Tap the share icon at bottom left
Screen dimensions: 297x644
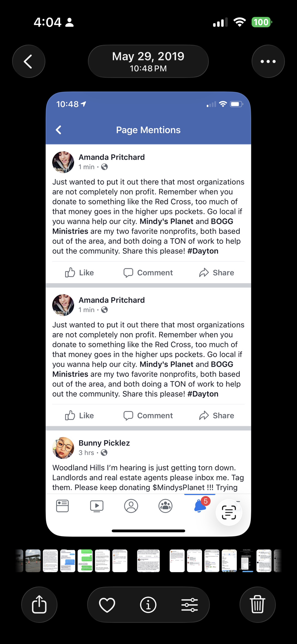tap(39, 604)
